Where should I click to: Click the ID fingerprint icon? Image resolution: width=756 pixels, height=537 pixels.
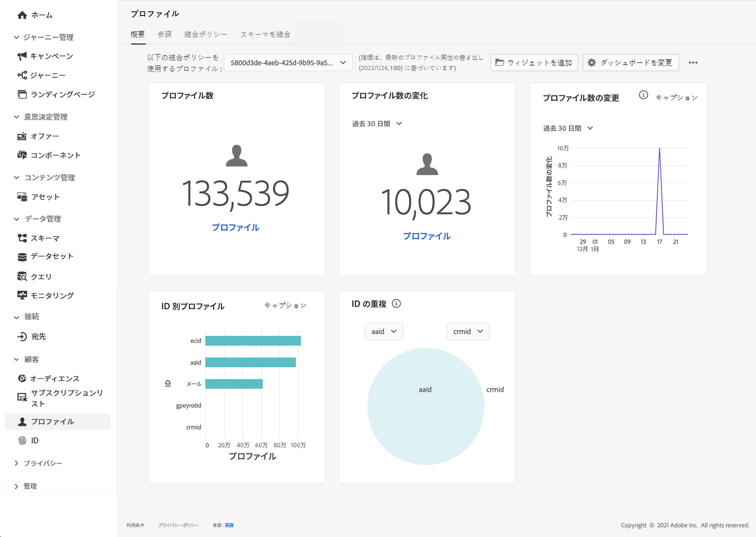(x=22, y=440)
